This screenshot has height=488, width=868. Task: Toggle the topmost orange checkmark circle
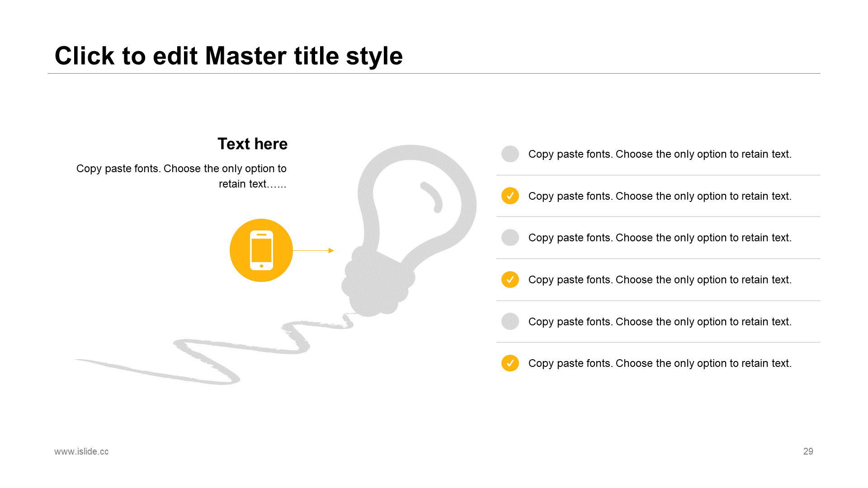tap(510, 196)
